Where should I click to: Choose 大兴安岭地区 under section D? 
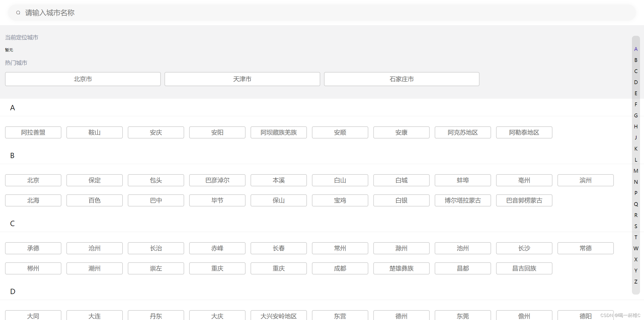click(x=279, y=315)
